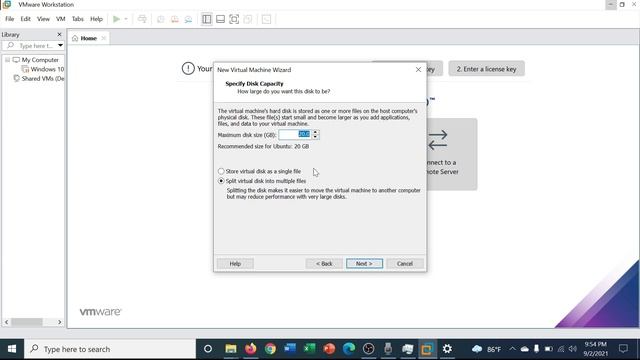Image resolution: width=640 pixels, height=360 pixels.
Task: Open Microsoft Word from the taskbar
Action: (290, 349)
